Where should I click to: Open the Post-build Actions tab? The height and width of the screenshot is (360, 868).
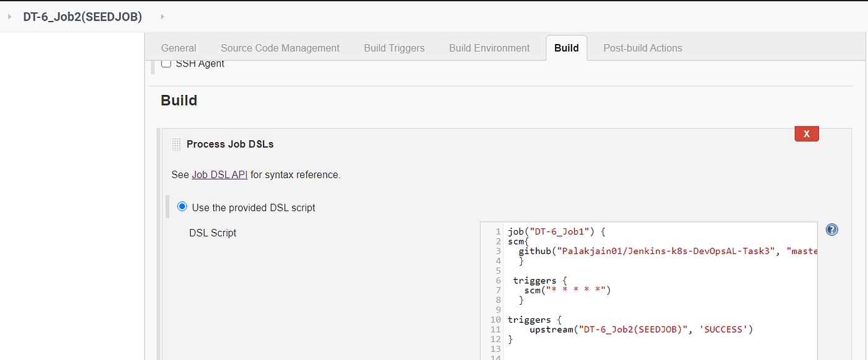click(642, 48)
